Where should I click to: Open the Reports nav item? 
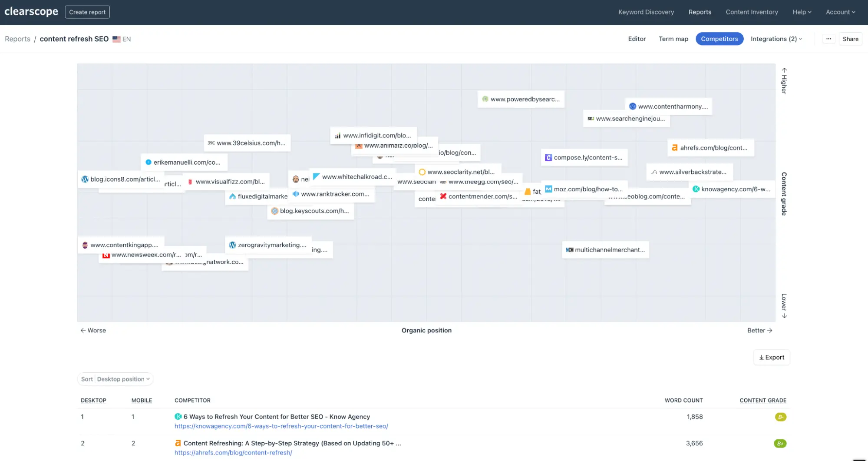700,12
